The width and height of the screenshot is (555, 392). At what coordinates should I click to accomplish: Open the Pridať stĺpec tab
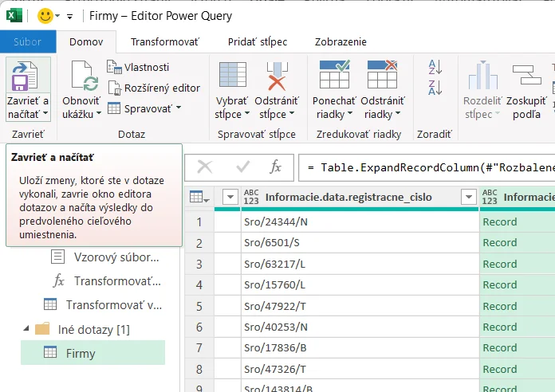[x=258, y=41]
